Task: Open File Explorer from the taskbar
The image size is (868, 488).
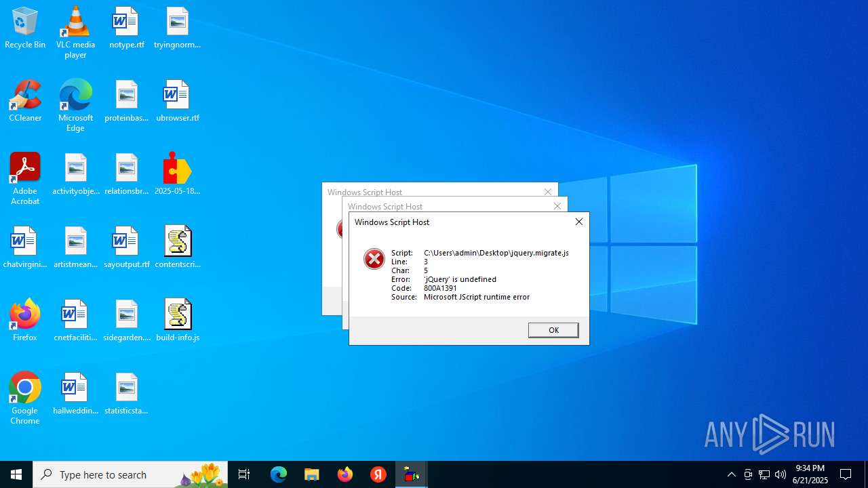Action: pos(312,474)
